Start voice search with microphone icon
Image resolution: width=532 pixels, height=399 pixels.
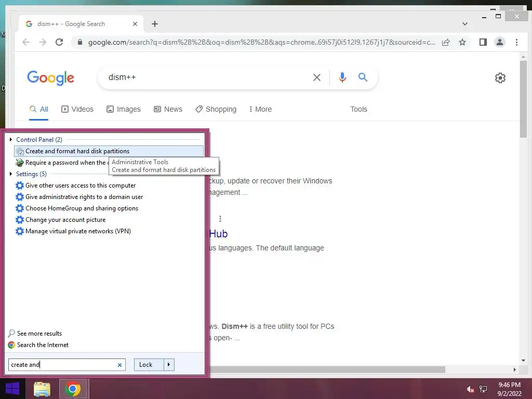[342, 77]
